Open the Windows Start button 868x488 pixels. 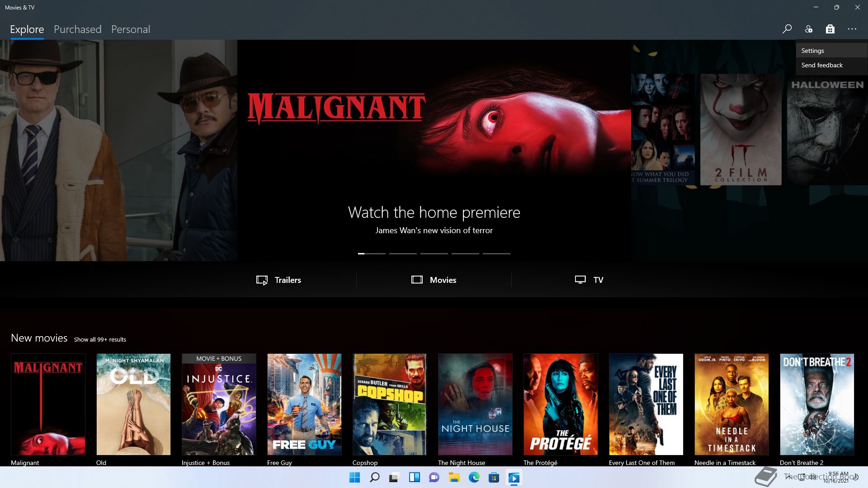coord(355,478)
